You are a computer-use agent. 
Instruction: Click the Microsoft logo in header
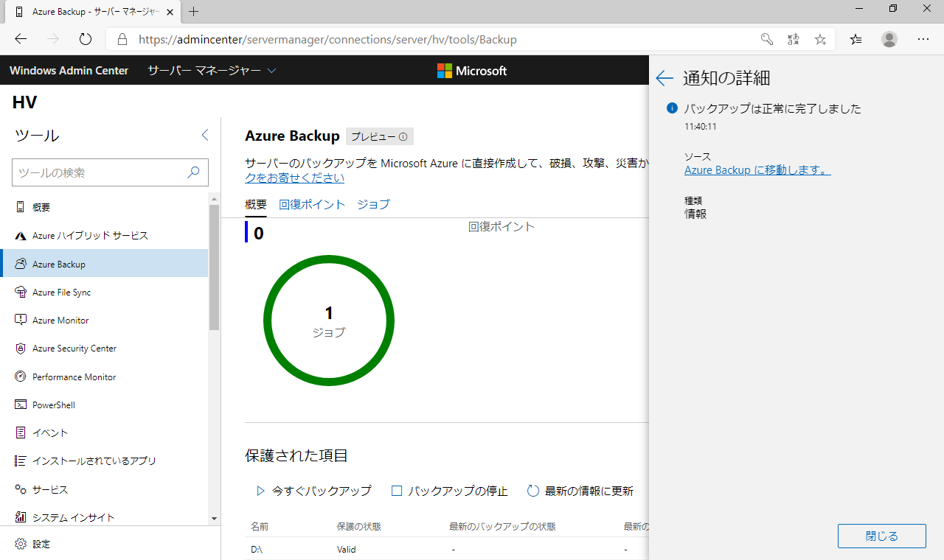[x=472, y=71]
